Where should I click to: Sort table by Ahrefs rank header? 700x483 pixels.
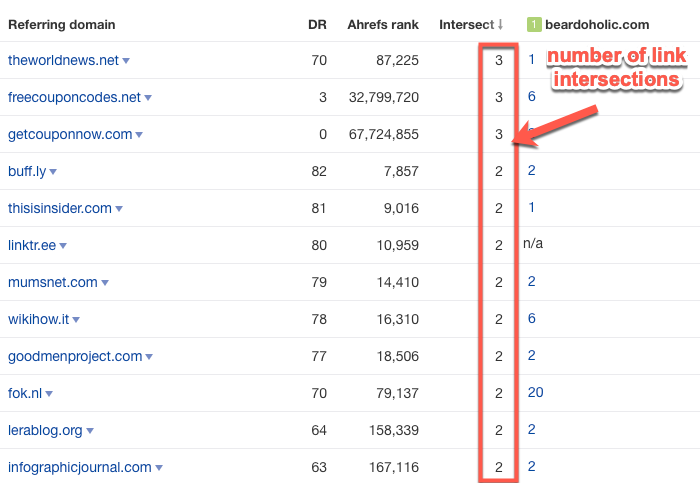[x=382, y=24]
